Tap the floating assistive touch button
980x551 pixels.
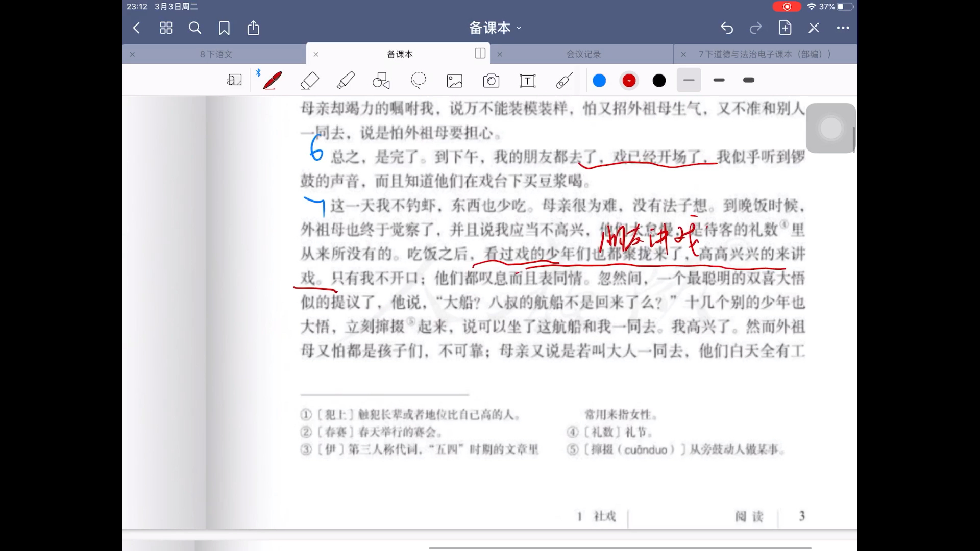830,128
